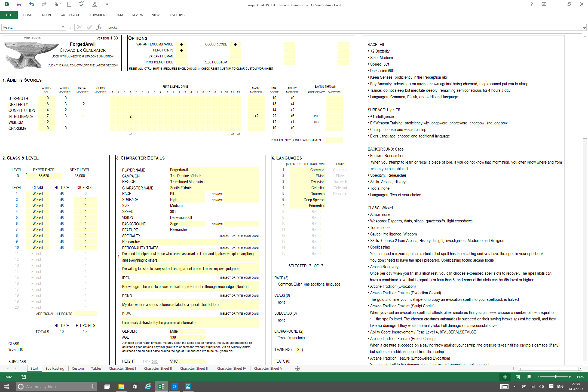Select class cell for level 1 Wizard
588x392 pixels.
coord(38,194)
